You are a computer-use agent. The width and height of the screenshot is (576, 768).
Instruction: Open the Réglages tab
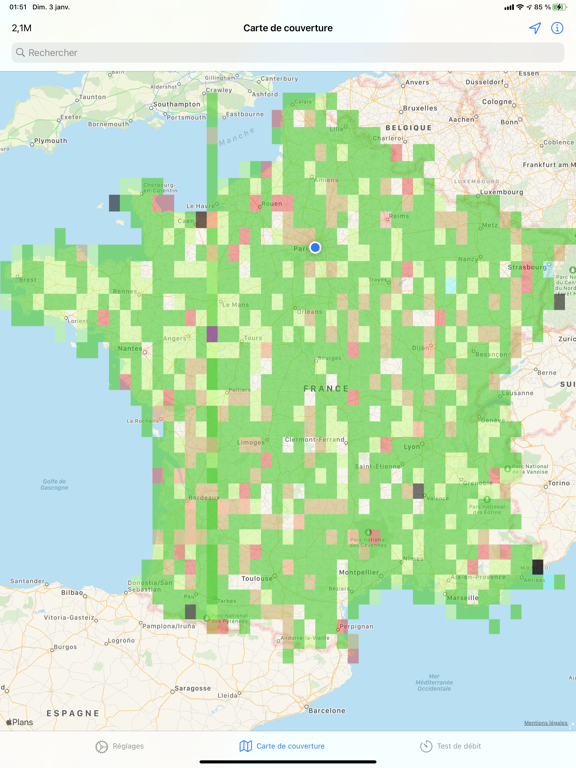point(120,746)
